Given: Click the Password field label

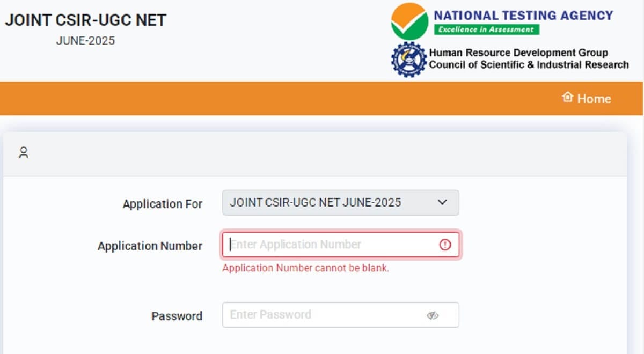Looking at the screenshot, I should coord(177,316).
